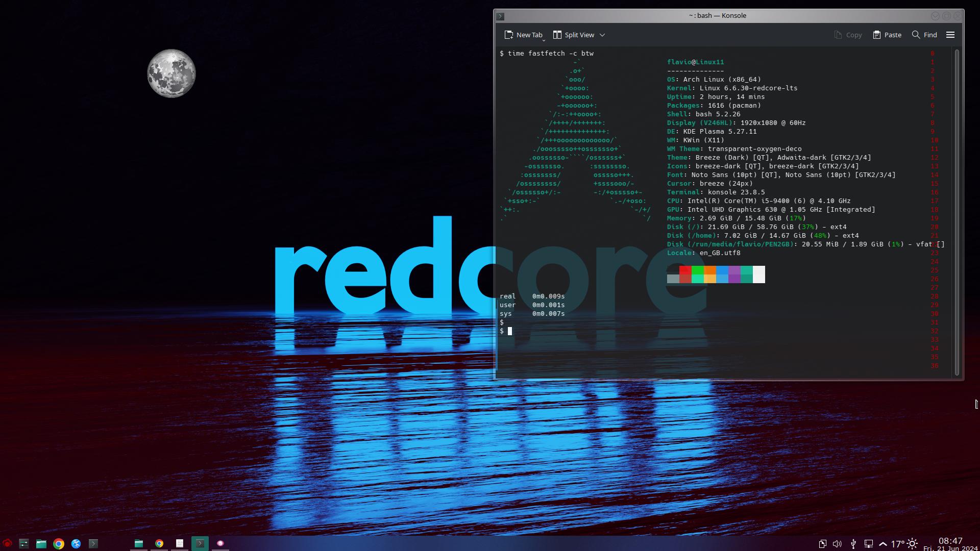
Task: Open a new tab in Konsole
Action: tap(524, 35)
